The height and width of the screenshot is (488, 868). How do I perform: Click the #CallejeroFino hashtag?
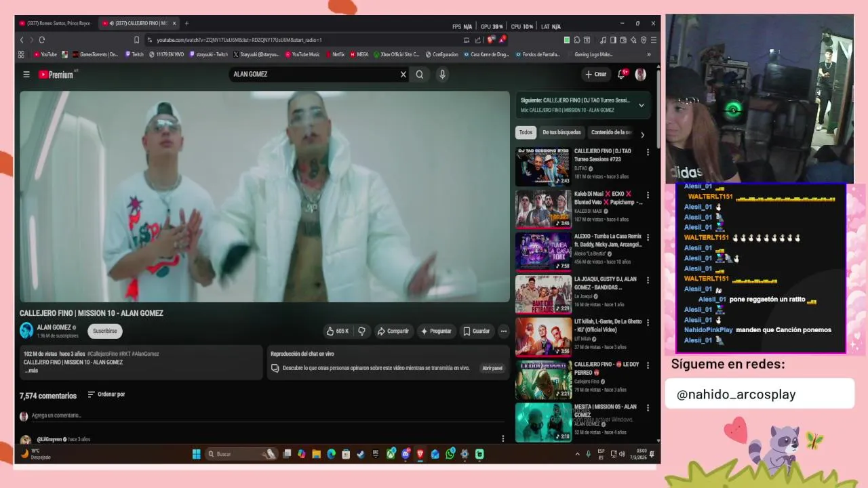pos(104,354)
